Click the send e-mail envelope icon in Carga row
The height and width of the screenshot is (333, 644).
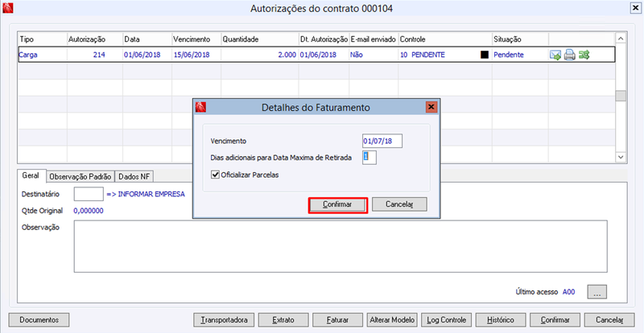pos(555,55)
